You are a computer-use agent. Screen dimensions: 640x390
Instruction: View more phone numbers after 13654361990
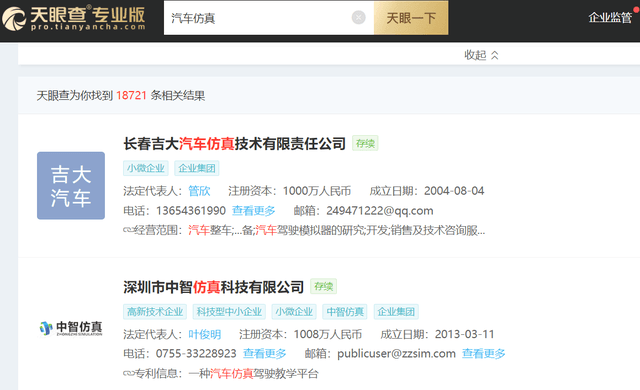pyautogui.click(x=253, y=211)
